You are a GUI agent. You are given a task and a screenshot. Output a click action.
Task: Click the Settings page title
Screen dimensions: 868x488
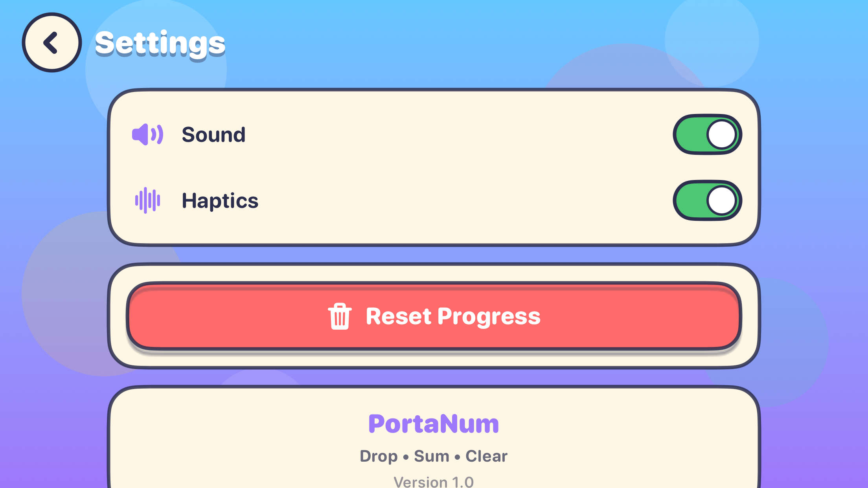tap(160, 43)
